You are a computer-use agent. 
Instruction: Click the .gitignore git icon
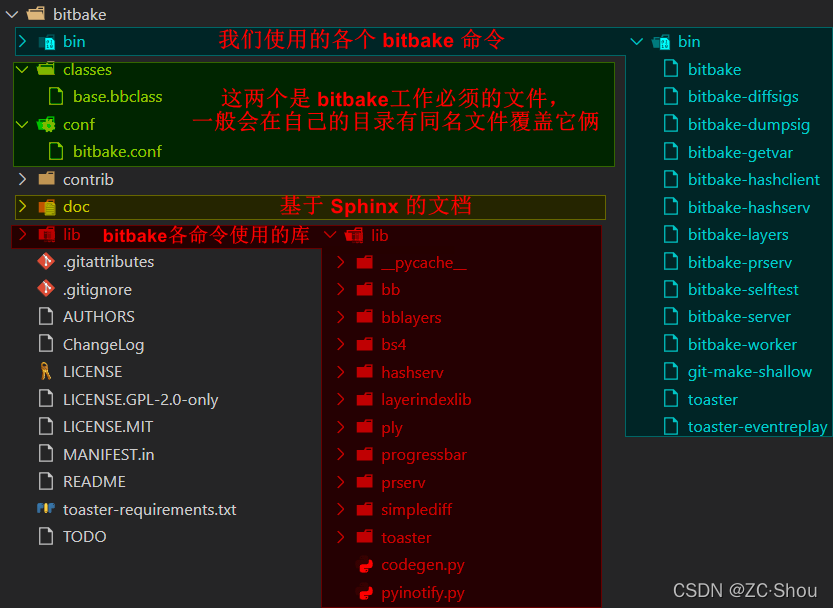pos(46,289)
